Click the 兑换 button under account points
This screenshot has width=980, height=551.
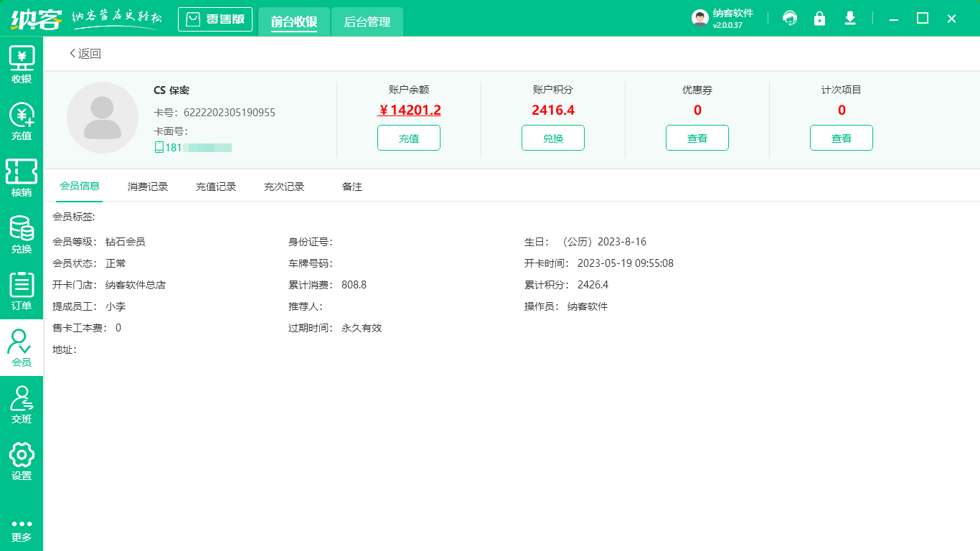click(553, 138)
